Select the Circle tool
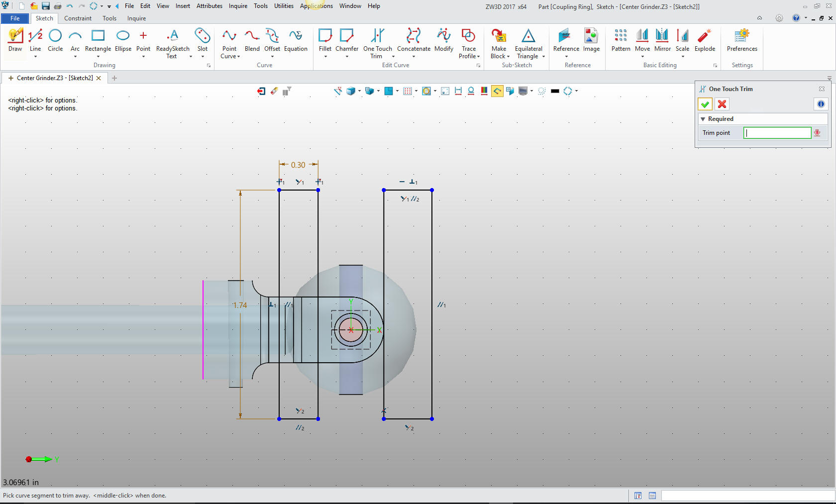836x504 pixels. pos(55,40)
